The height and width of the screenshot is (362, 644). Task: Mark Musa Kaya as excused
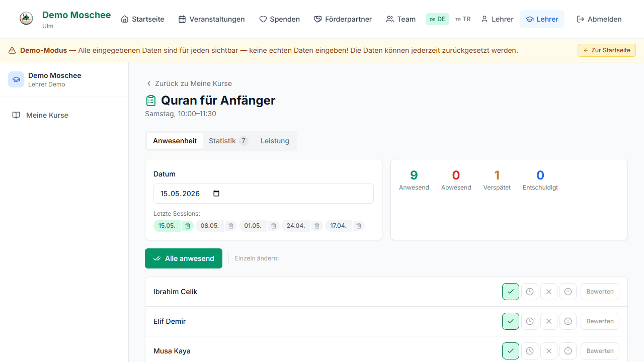tap(568, 351)
